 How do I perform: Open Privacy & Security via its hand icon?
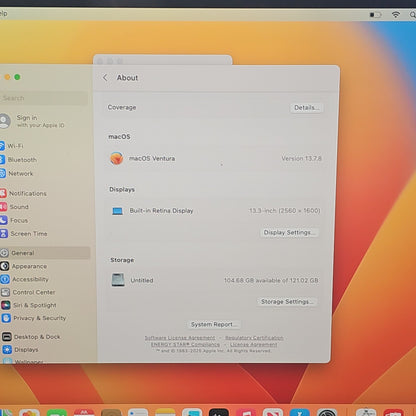tap(6, 318)
